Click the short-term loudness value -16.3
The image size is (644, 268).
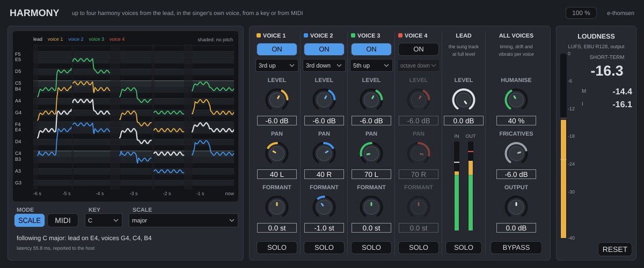pos(607,71)
